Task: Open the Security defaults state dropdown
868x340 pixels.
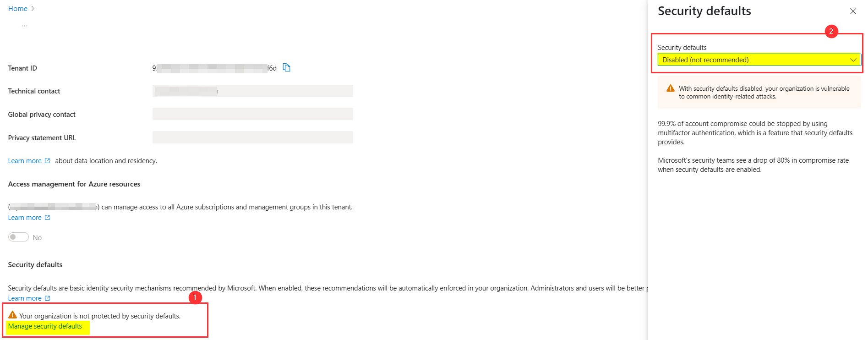Action: click(x=758, y=60)
